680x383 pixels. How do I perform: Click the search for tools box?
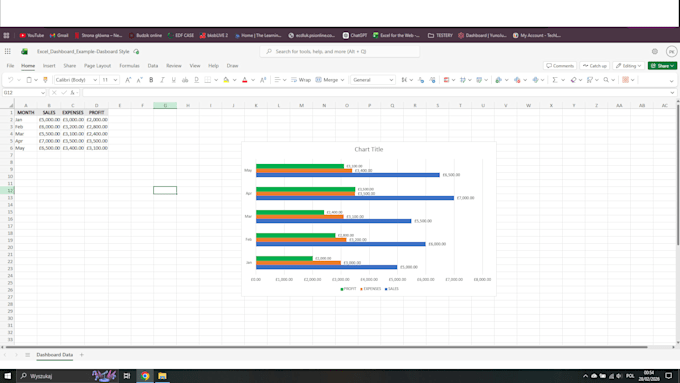340,51
